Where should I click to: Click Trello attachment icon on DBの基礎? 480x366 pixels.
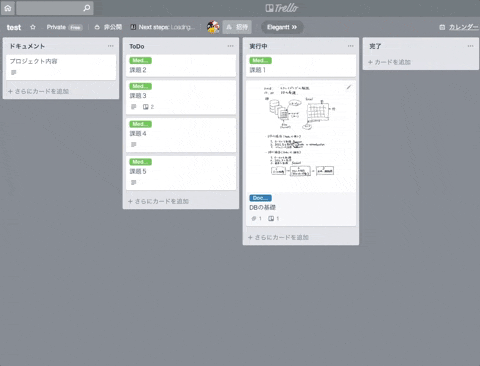point(271,218)
